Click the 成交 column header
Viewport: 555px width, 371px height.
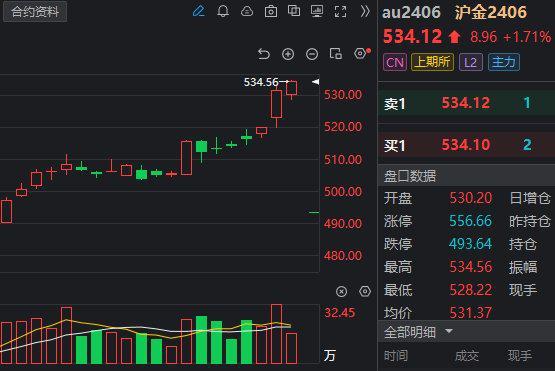pos(467,356)
